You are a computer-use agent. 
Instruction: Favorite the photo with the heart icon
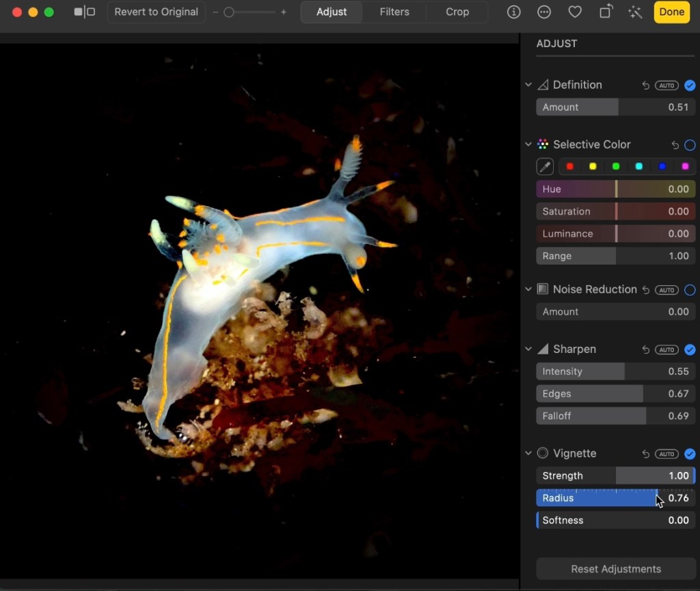pos(575,12)
